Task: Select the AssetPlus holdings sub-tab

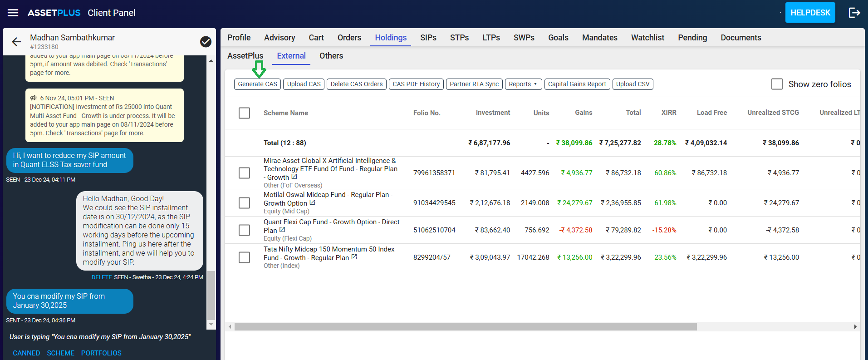Action: pyautogui.click(x=245, y=56)
